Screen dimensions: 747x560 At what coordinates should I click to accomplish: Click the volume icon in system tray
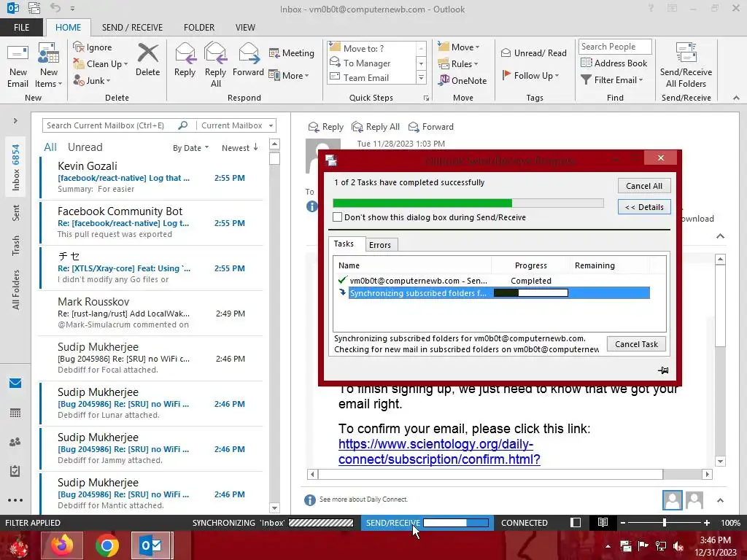pyautogui.click(x=679, y=546)
